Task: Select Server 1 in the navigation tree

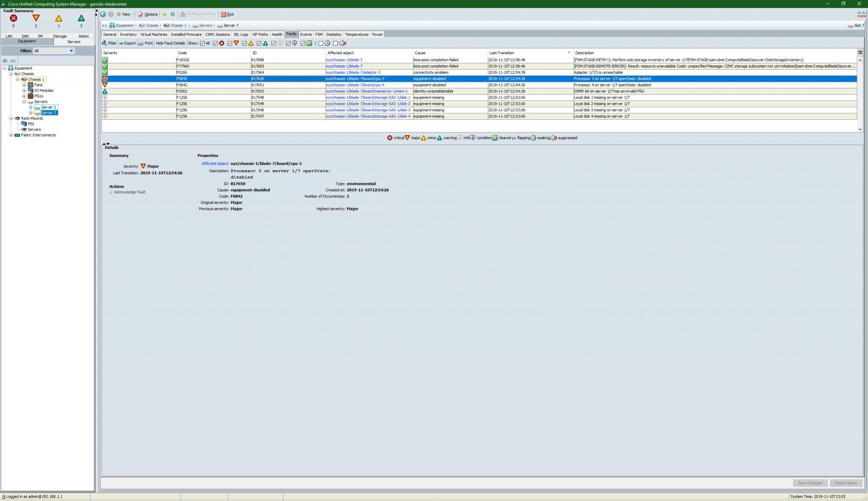Action: point(48,107)
